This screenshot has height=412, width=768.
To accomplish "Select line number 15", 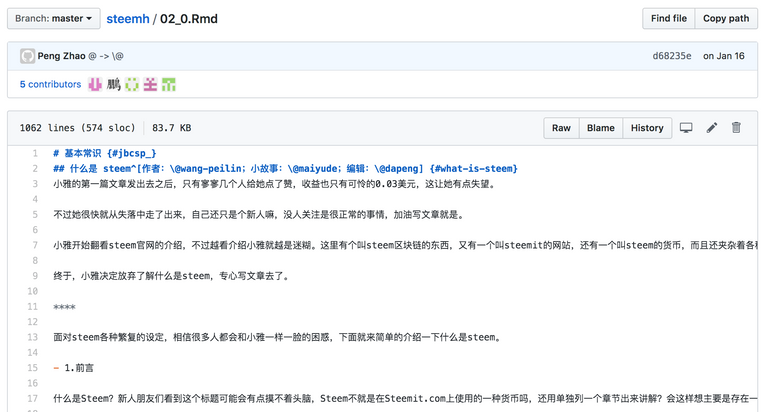I will [32, 368].
